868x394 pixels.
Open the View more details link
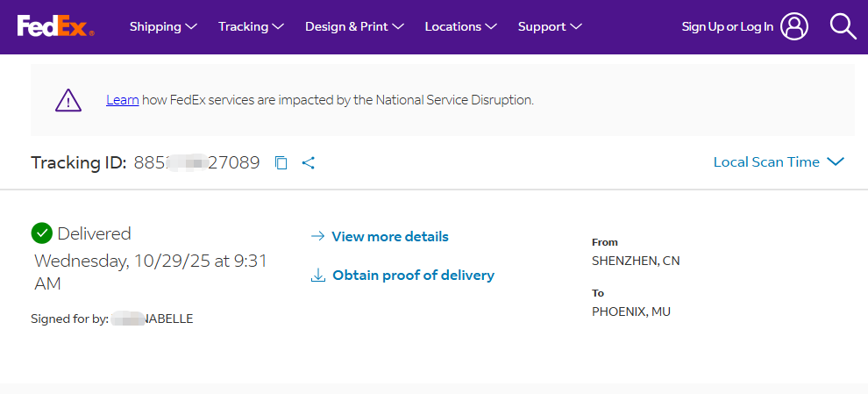click(x=389, y=236)
